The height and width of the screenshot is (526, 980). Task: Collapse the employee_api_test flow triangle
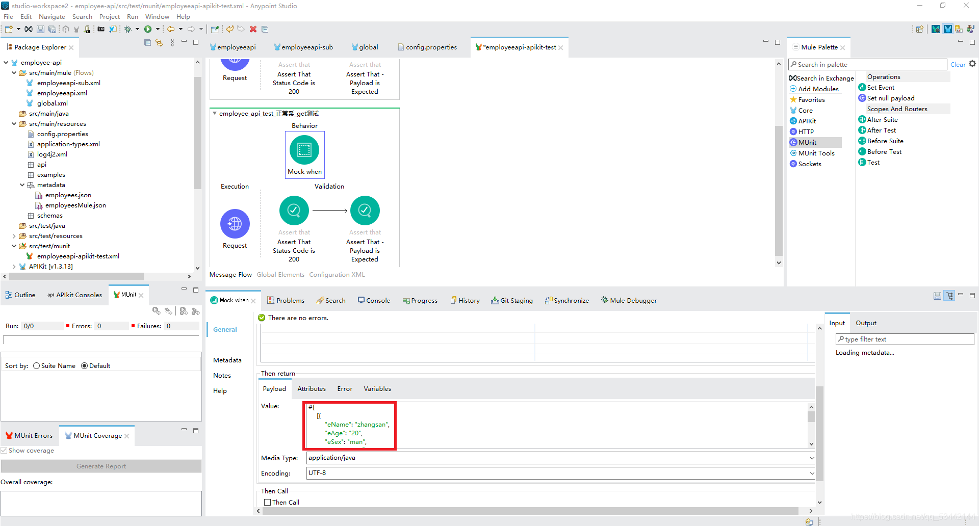(x=215, y=113)
